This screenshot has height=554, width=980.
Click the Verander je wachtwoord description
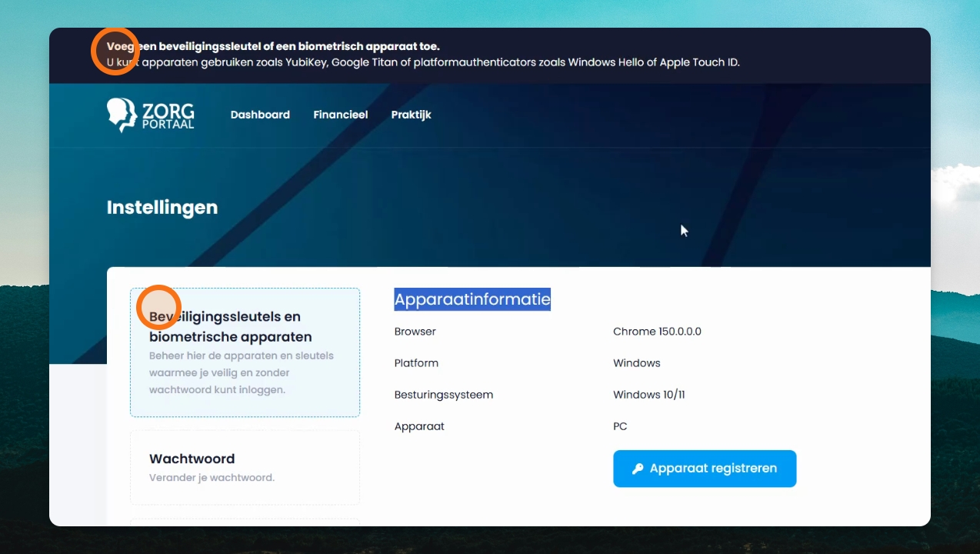click(212, 478)
